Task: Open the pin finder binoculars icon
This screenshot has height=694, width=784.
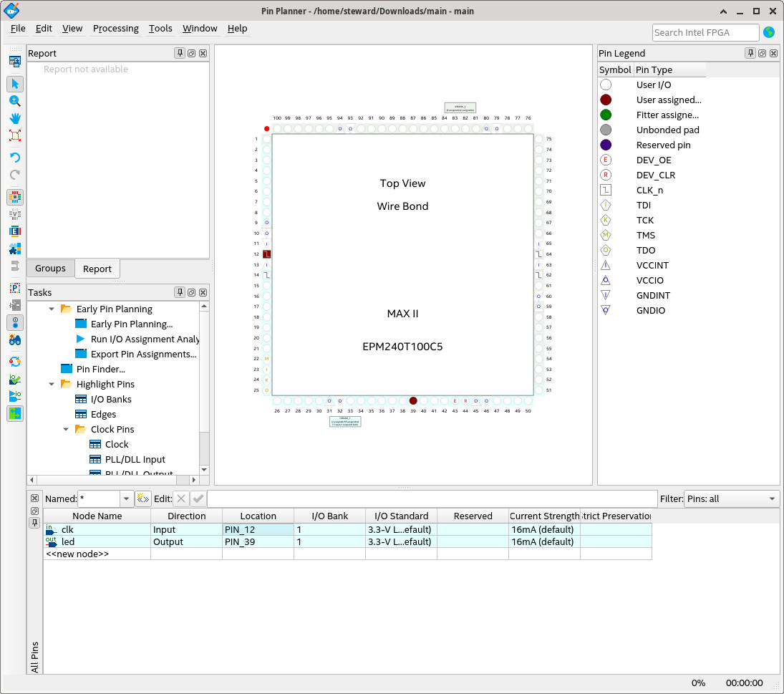Action: (15, 340)
